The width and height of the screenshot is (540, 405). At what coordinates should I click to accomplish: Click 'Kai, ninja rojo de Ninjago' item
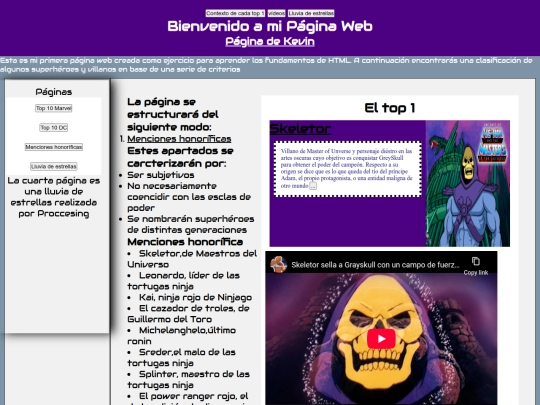tap(190, 297)
